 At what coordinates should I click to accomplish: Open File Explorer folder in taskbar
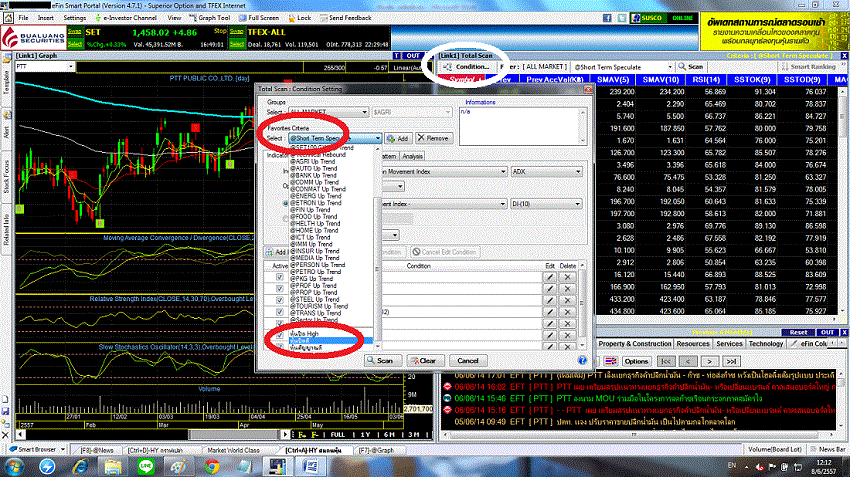click(x=113, y=467)
